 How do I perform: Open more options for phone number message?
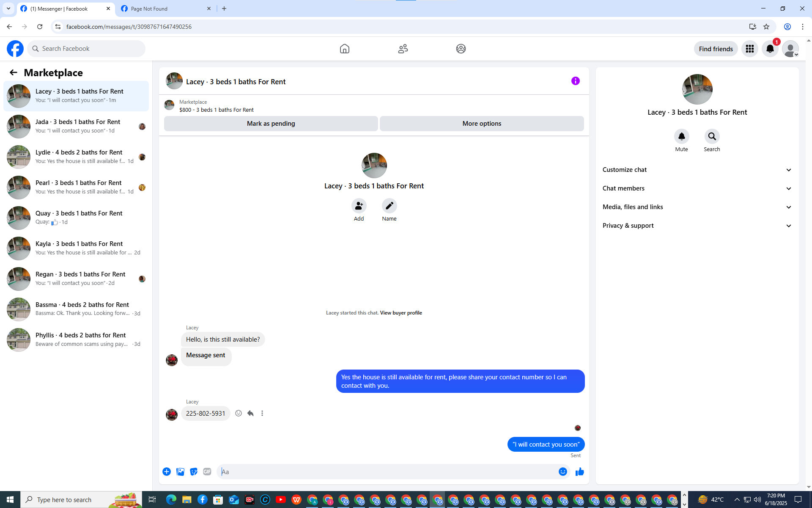click(262, 413)
